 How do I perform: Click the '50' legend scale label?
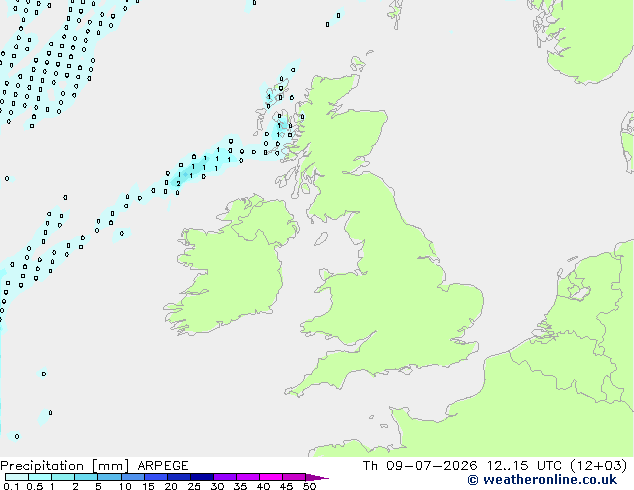click(309, 486)
